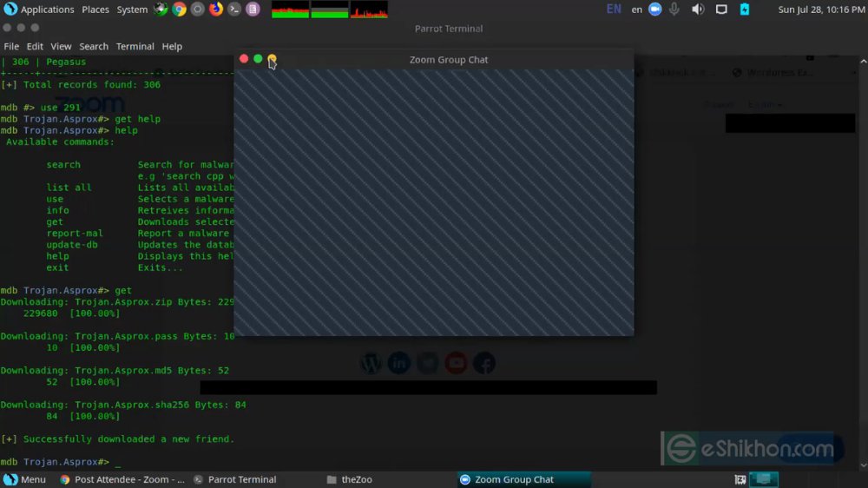
Task: Click the Parrot logo in top panel
Action: tap(10, 10)
